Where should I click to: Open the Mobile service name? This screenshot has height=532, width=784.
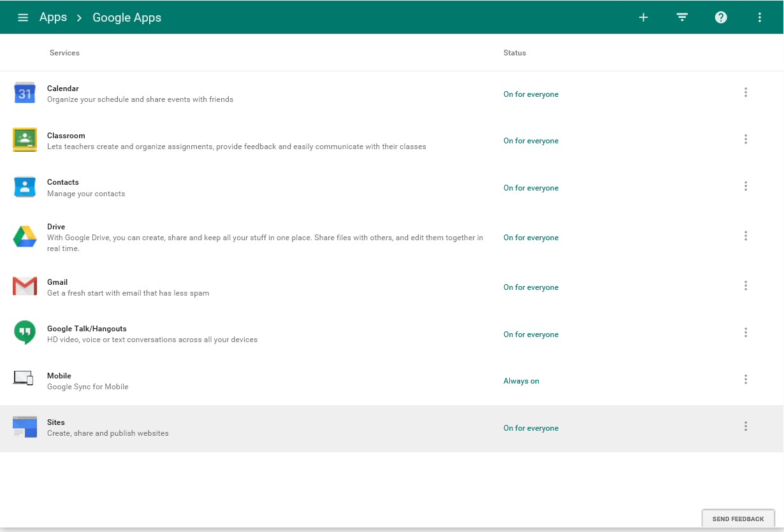click(x=59, y=376)
